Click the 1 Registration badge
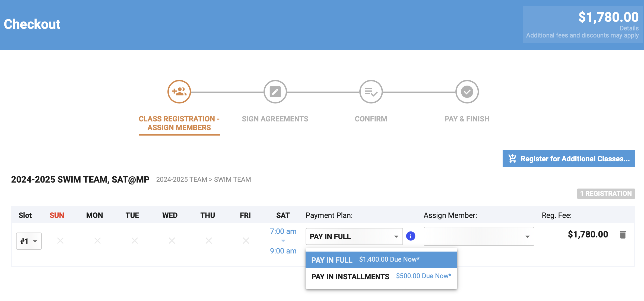Image resolution: width=644 pixels, height=301 pixels. [x=606, y=194]
